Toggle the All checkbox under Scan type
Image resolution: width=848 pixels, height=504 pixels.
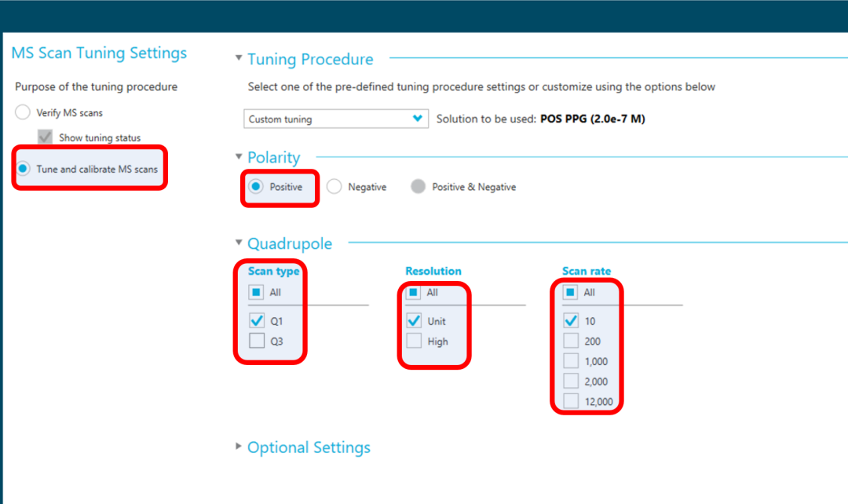[x=256, y=292]
